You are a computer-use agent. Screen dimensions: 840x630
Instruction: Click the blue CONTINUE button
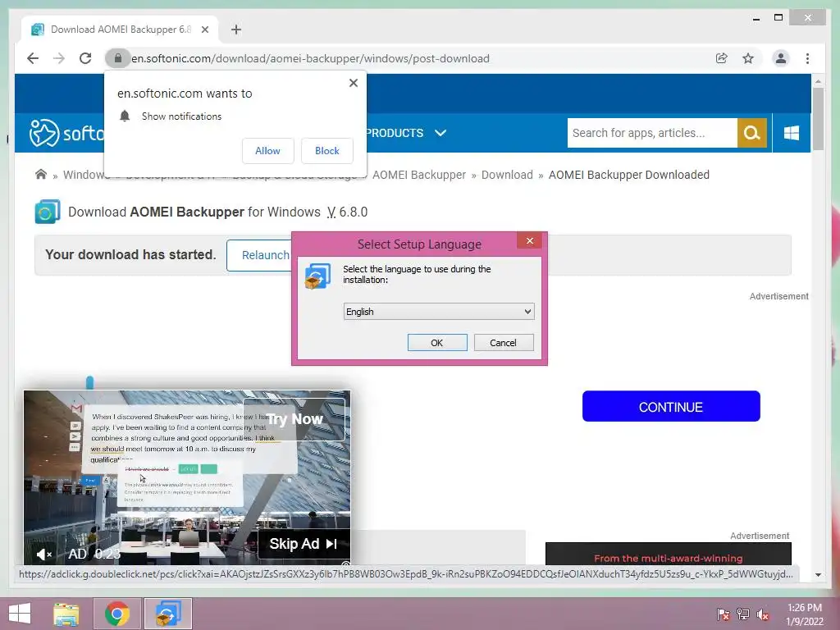[671, 407]
